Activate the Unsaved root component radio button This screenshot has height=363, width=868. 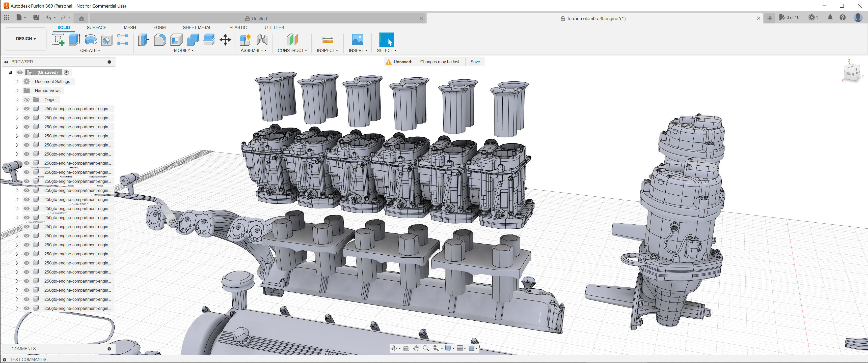[x=66, y=72]
